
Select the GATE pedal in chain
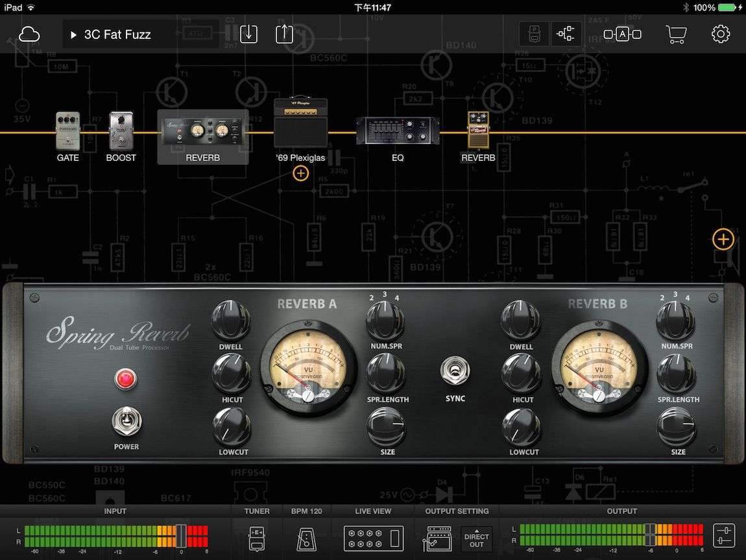point(67,132)
